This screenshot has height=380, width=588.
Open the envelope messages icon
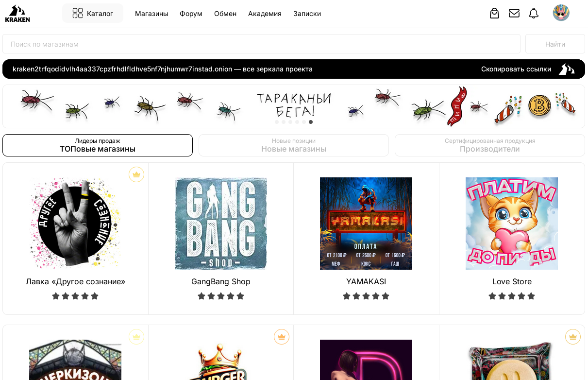pos(514,13)
